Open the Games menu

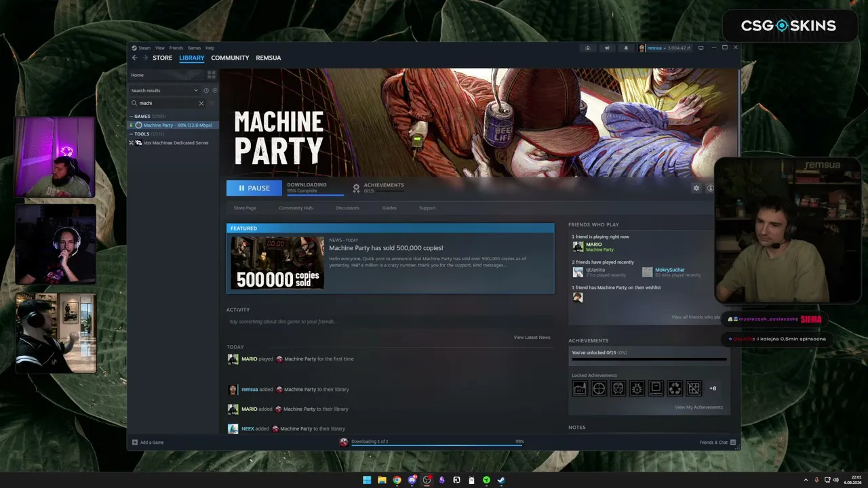(x=194, y=48)
